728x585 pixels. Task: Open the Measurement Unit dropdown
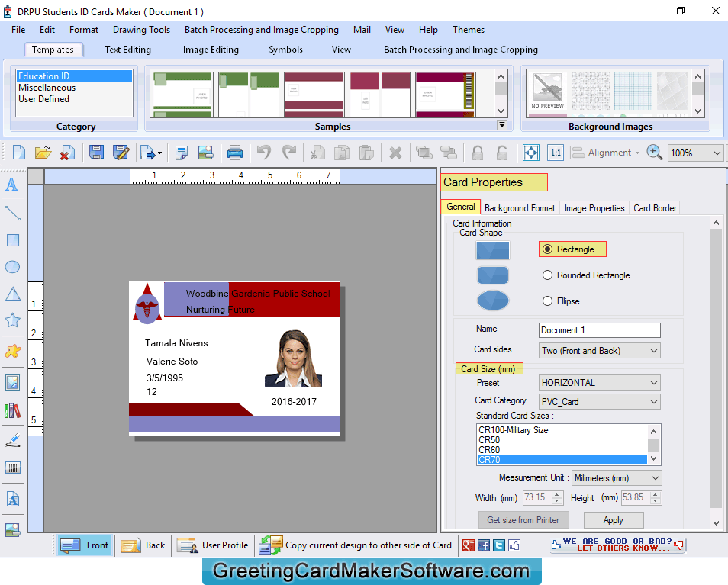click(x=617, y=477)
